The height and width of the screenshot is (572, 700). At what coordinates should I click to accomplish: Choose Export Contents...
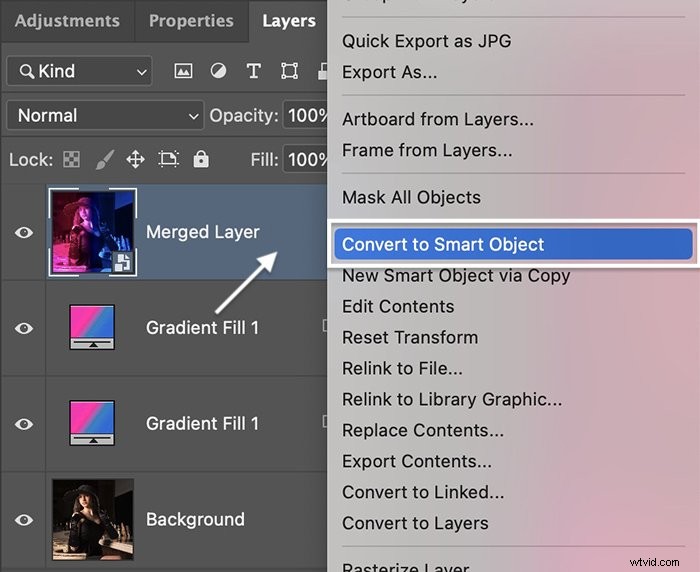tap(417, 461)
